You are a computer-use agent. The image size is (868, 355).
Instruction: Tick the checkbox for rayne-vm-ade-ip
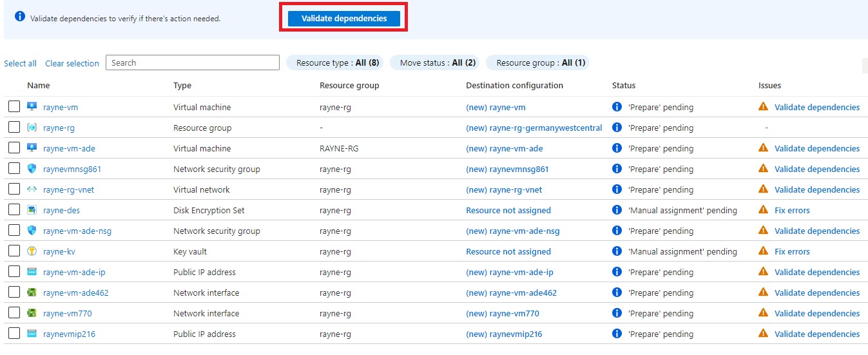point(14,272)
